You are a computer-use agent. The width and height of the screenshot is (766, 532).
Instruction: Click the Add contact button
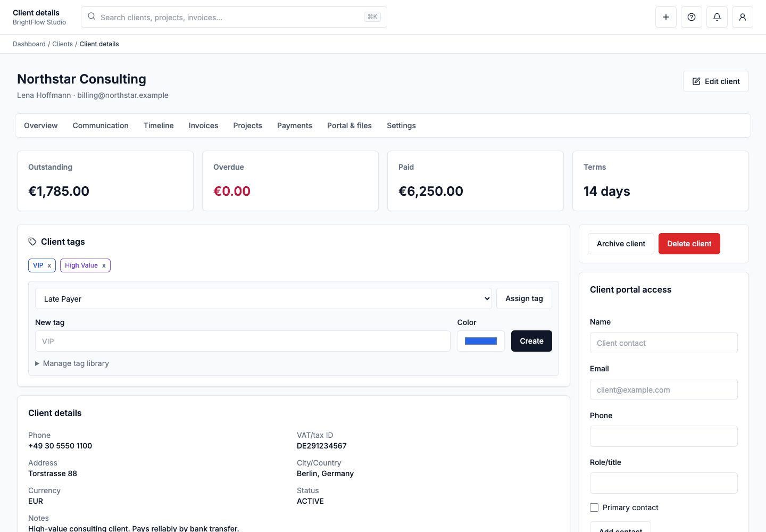coord(620,528)
